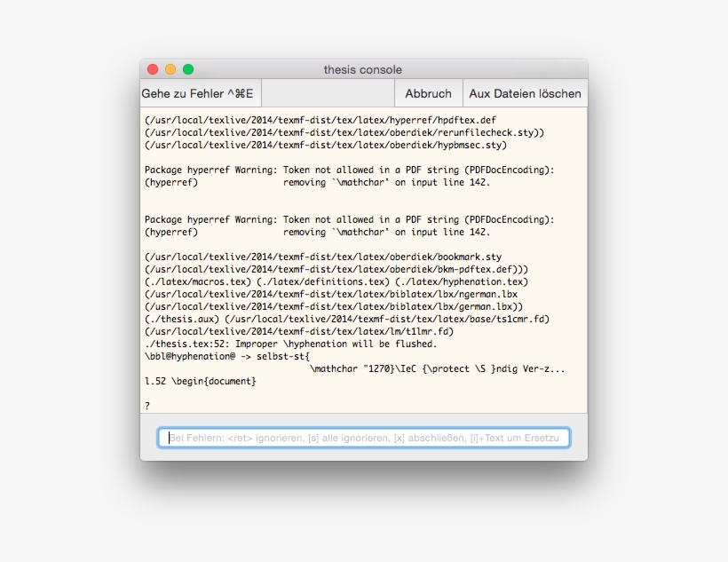Click the line with 'bookmark.sty'
The image size is (728, 562).
[x=323, y=257]
